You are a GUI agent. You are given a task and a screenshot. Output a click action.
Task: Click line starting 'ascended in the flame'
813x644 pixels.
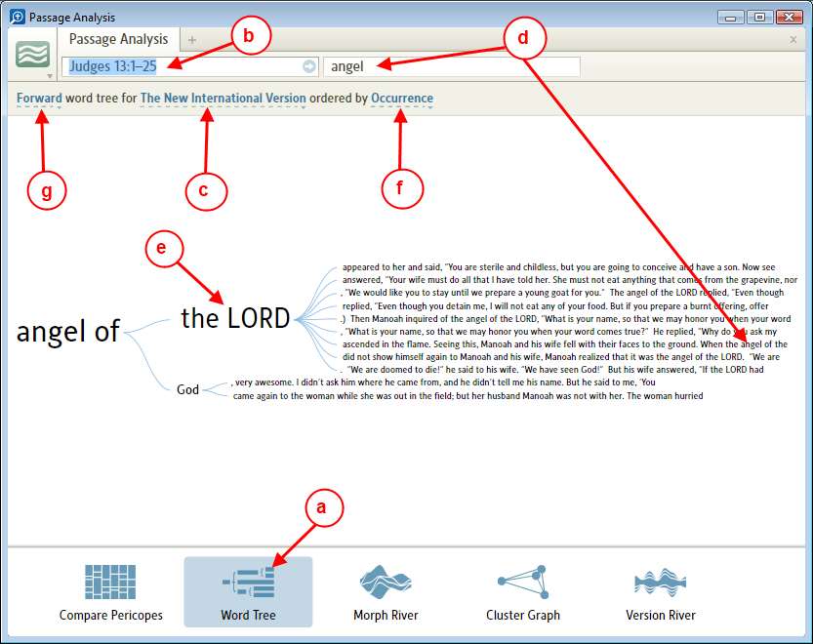click(x=565, y=344)
